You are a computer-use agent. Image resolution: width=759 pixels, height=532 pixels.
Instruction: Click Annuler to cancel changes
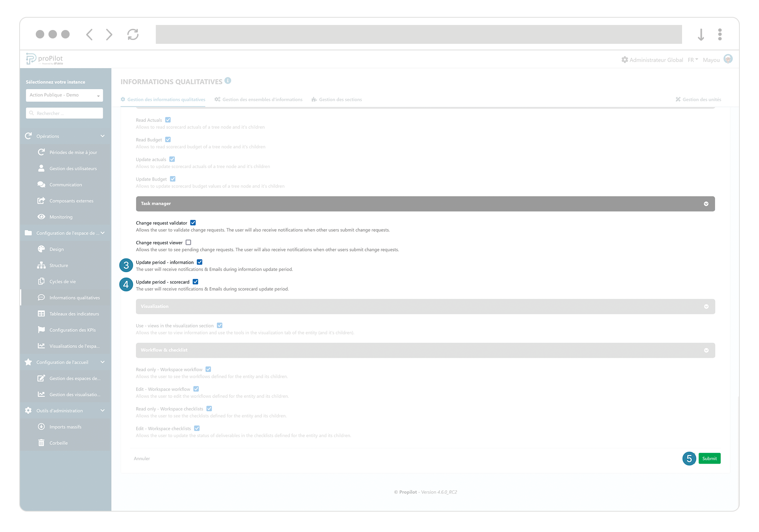coord(142,458)
